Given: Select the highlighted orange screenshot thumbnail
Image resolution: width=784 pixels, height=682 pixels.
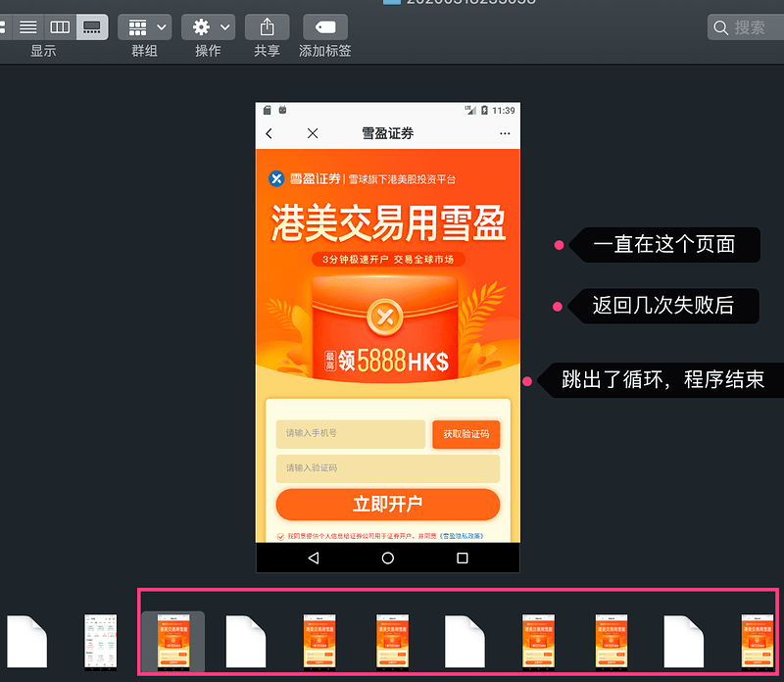Looking at the screenshot, I should 173,642.
